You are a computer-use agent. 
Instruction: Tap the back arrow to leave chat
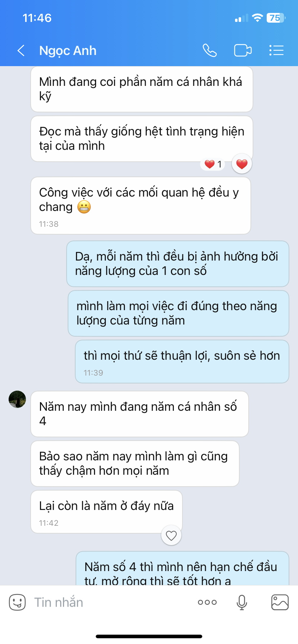(21, 51)
